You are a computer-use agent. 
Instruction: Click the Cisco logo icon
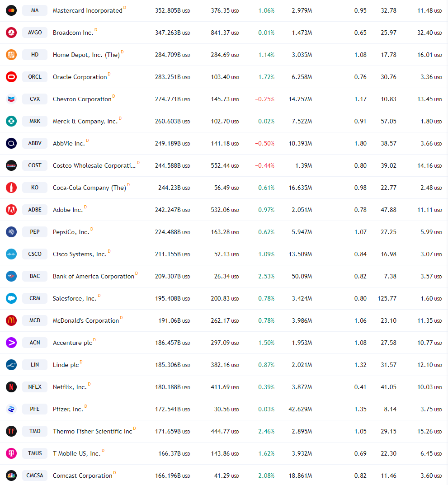[11, 254]
